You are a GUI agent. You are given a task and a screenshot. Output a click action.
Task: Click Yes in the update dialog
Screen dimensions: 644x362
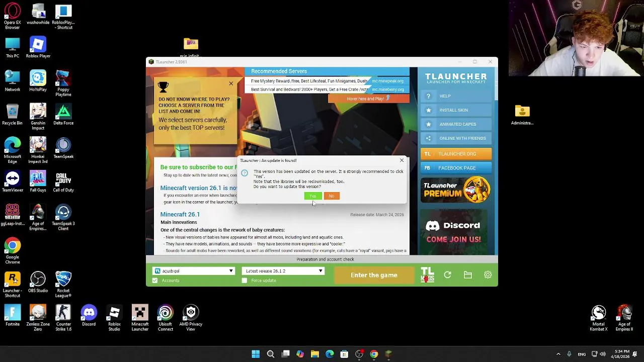click(x=313, y=196)
